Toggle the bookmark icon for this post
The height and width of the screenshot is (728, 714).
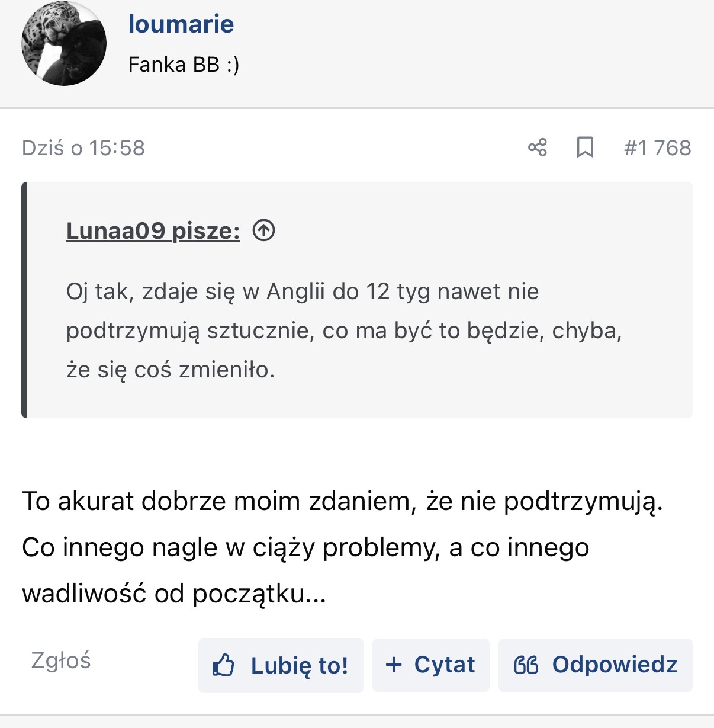[x=585, y=147]
